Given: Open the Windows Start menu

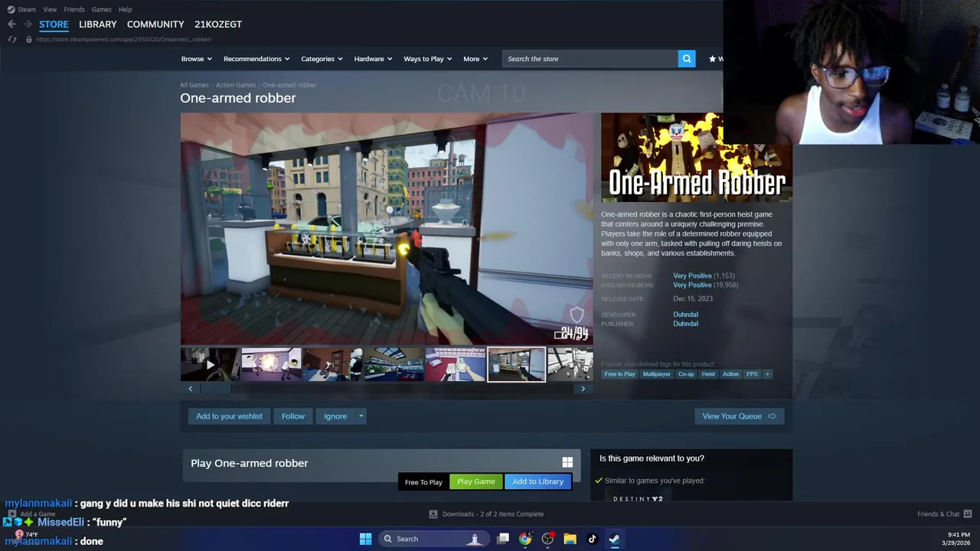Looking at the screenshot, I should [365, 539].
